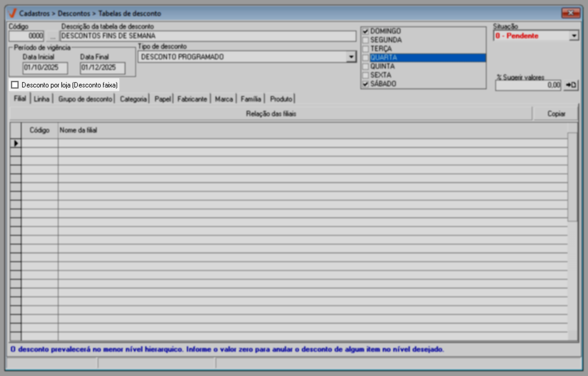
Task: Open the Grupo de desconto tab
Action: (85, 99)
